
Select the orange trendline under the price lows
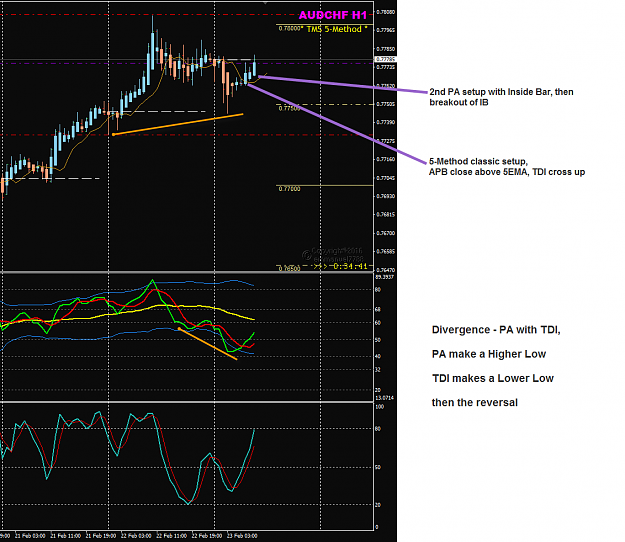click(178, 125)
